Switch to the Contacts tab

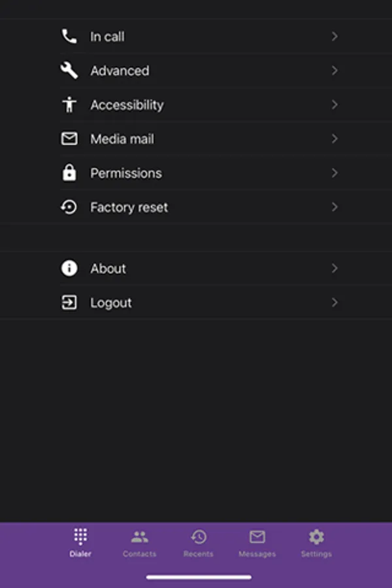coord(139,544)
